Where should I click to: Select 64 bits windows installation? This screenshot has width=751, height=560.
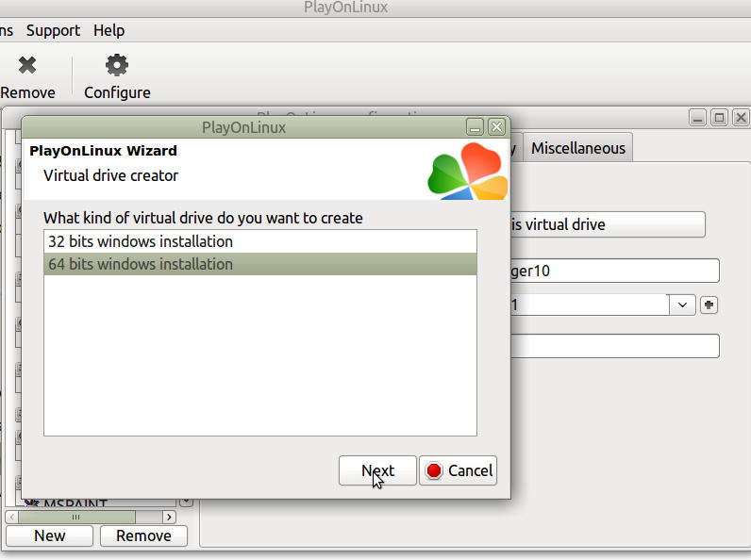point(260,264)
